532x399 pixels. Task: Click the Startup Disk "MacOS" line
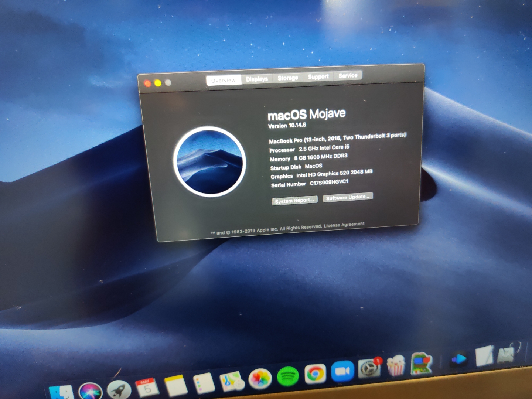coord(296,167)
